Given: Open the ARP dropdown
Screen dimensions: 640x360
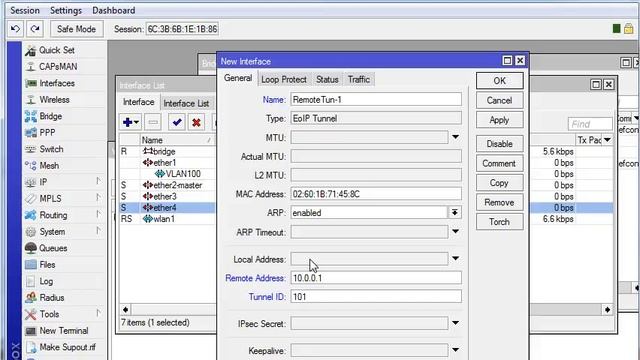Looking at the screenshot, I should click(455, 212).
